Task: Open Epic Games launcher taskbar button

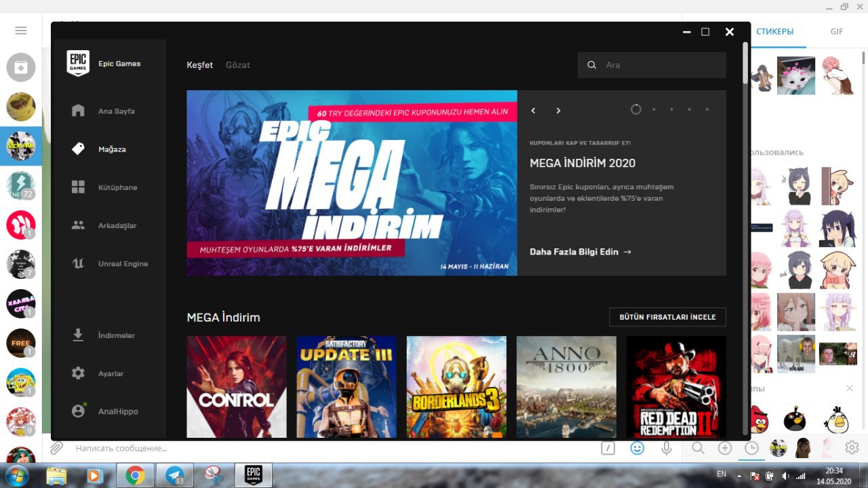Action: pos(254,475)
